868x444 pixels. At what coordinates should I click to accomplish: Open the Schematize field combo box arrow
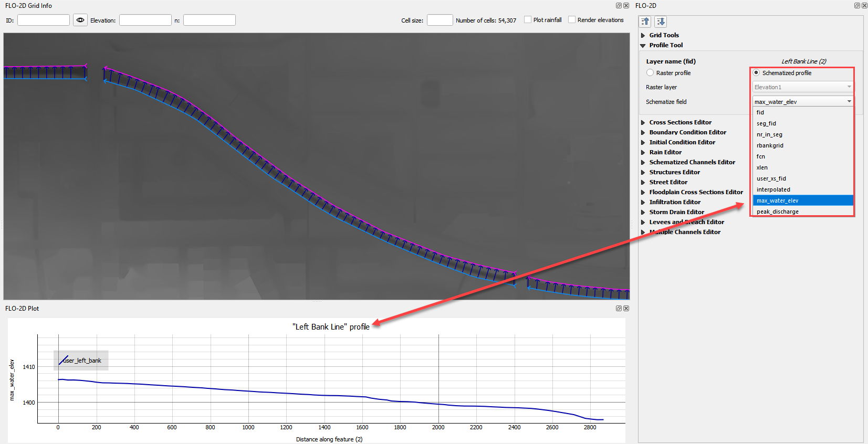click(849, 101)
